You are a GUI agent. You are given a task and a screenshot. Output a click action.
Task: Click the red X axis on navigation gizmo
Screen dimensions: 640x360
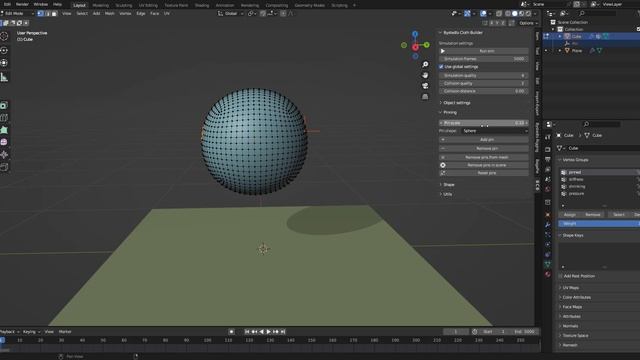click(415, 47)
